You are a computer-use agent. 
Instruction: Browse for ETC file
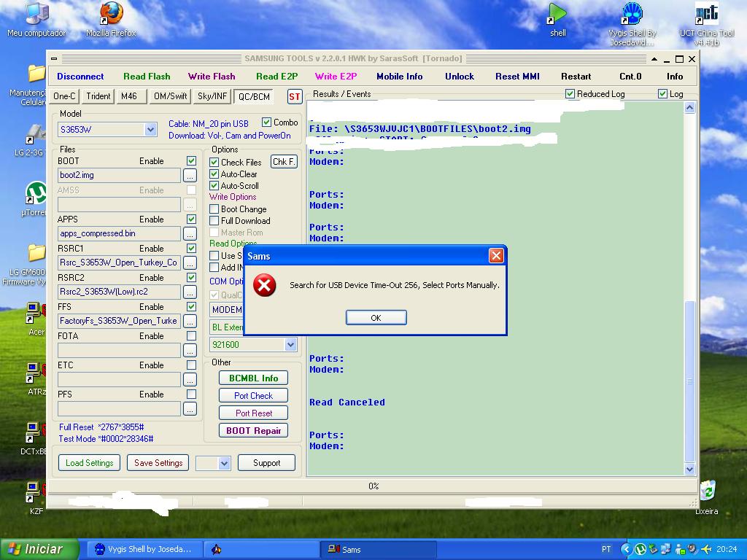190,379
